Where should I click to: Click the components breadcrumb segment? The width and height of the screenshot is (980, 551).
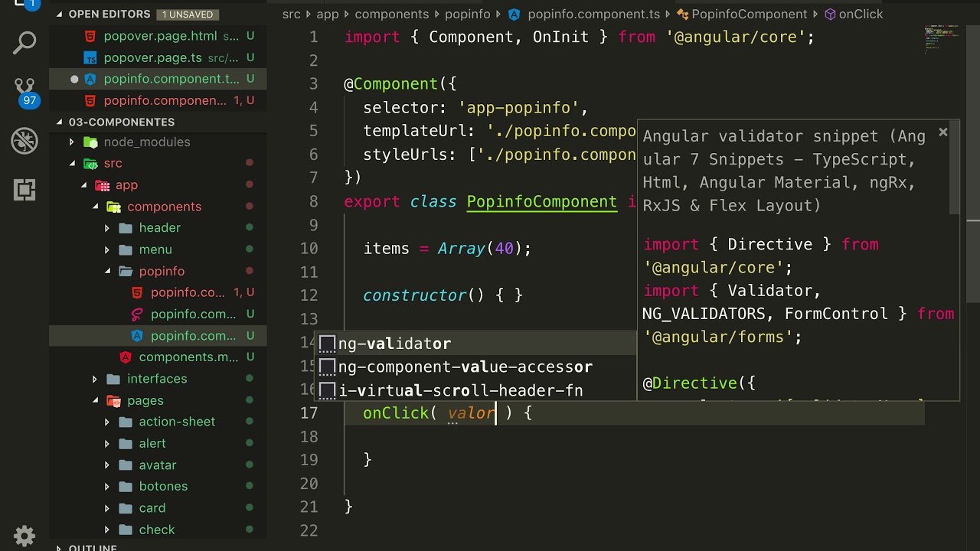(x=392, y=14)
